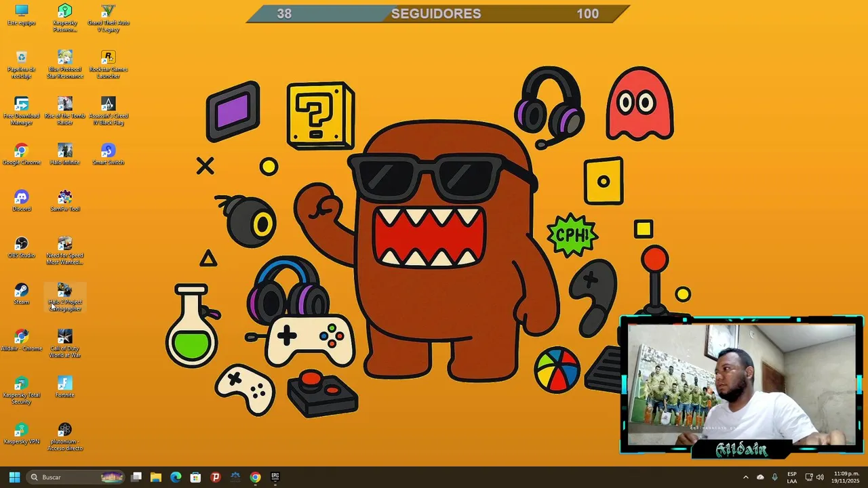The height and width of the screenshot is (488, 868).
Task: Open network settings from tray icon
Action: [x=808, y=477]
